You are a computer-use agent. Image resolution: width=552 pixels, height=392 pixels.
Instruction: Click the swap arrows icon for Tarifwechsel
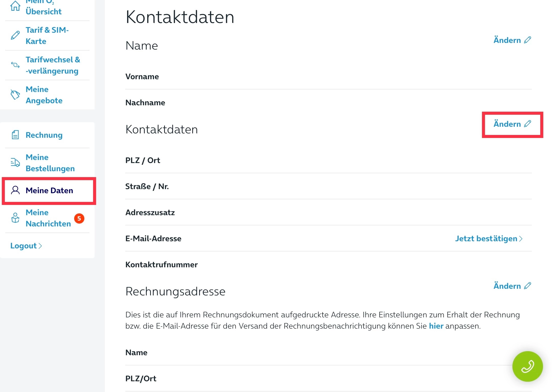(15, 65)
